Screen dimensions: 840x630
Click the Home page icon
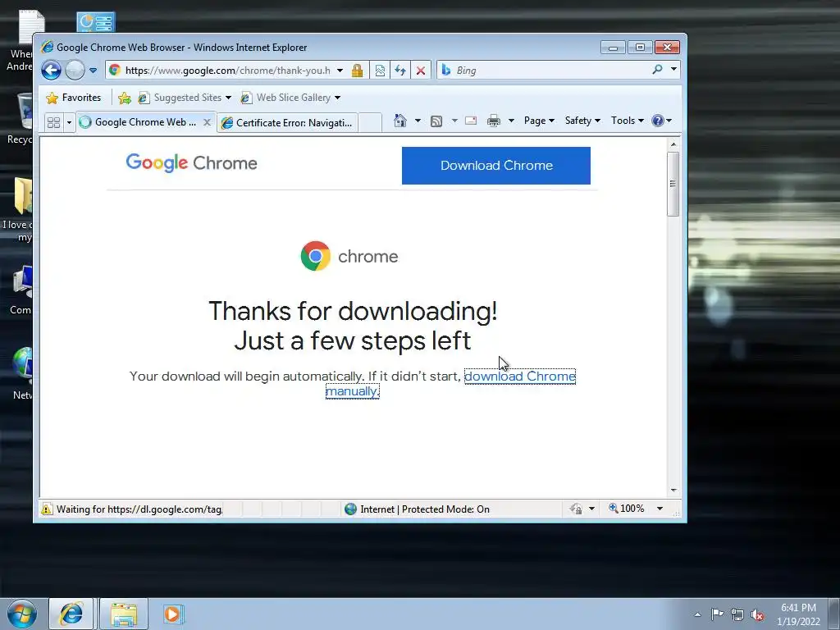pos(399,121)
